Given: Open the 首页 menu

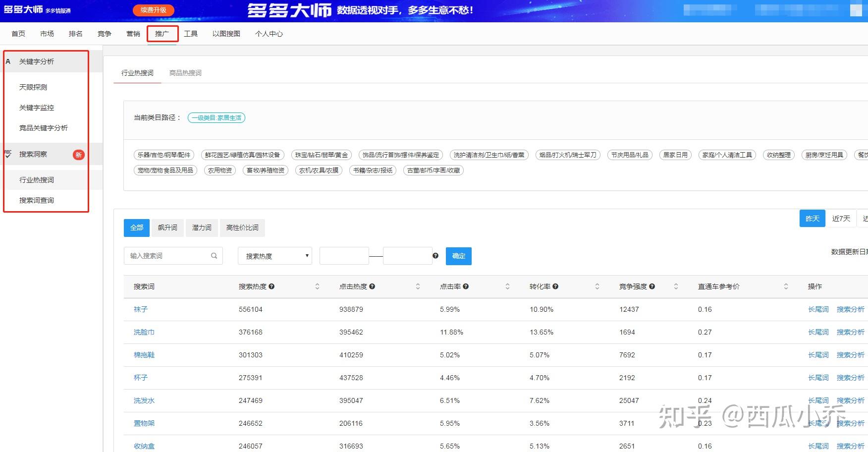Looking at the screenshot, I should [18, 34].
